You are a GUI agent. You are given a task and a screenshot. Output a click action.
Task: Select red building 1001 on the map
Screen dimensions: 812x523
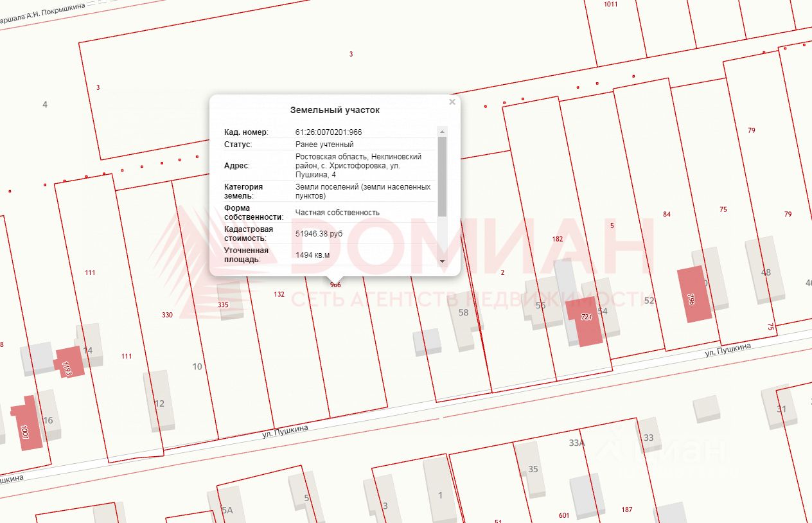[27, 423]
